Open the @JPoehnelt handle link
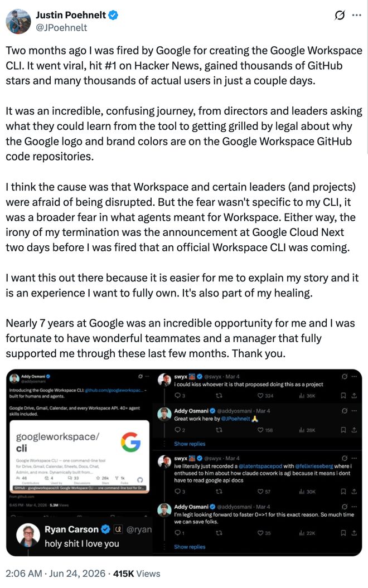Image resolution: width=368 pixels, height=588 pixels. coord(61,28)
